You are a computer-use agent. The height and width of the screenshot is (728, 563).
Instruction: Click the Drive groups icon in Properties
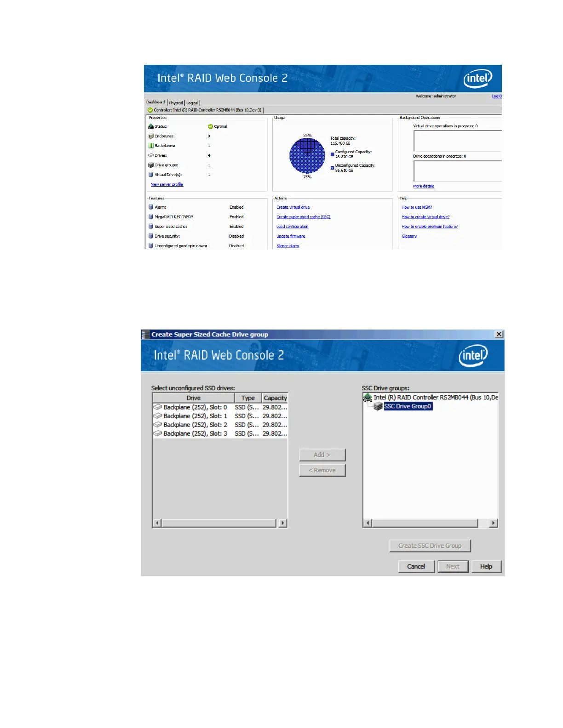(x=151, y=165)
